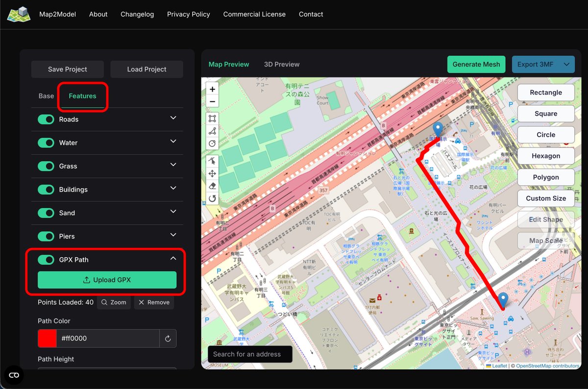
Task: Expand the Buildings settings chevron
Action: [173, 188]
